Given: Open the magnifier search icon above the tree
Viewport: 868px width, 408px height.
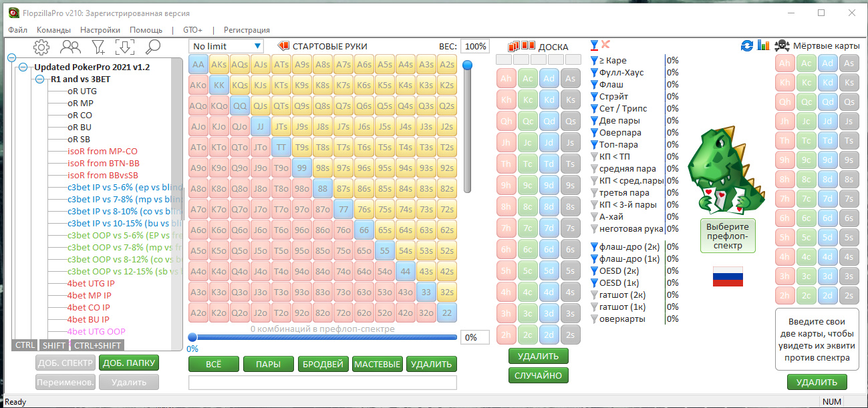Looking at the screenshot, I should 153,47.
